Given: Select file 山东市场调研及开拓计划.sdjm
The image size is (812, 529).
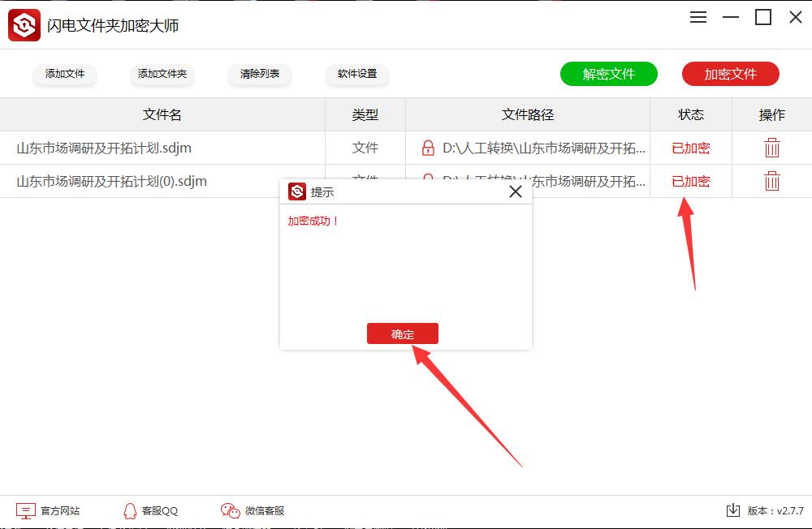Looking at the screenshot, I should coord(104,148).
